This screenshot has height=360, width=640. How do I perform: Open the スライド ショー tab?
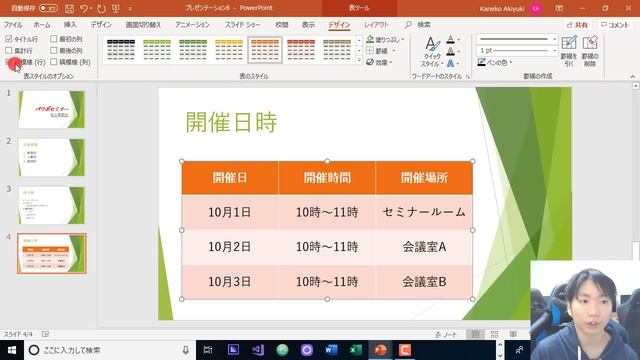point(242,24)
